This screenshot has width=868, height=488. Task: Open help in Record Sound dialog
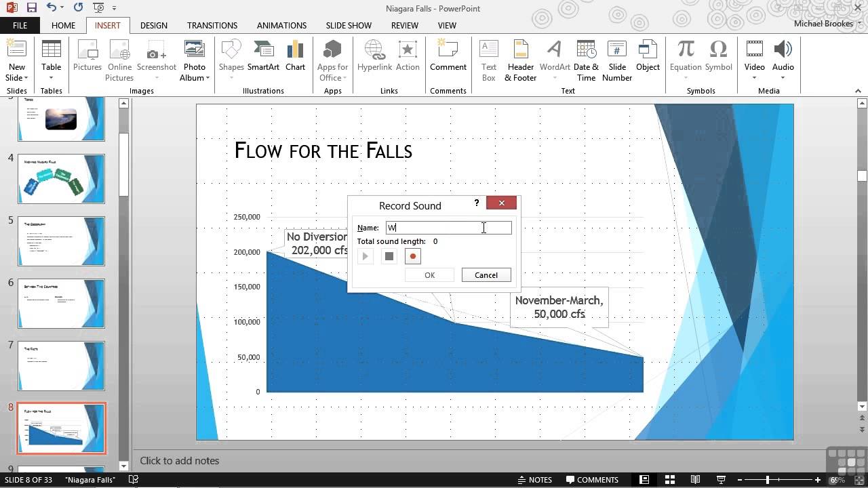(x=477, y=203)
